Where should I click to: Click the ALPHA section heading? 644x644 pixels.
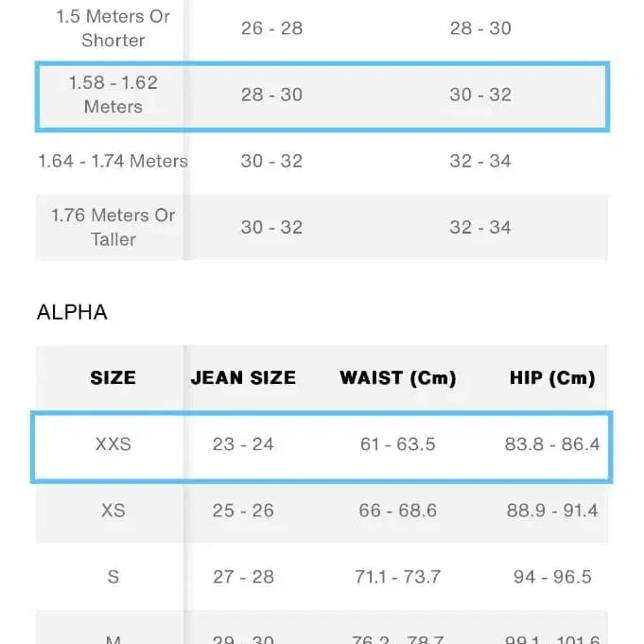pyautogui.click(x=72, y=312)
